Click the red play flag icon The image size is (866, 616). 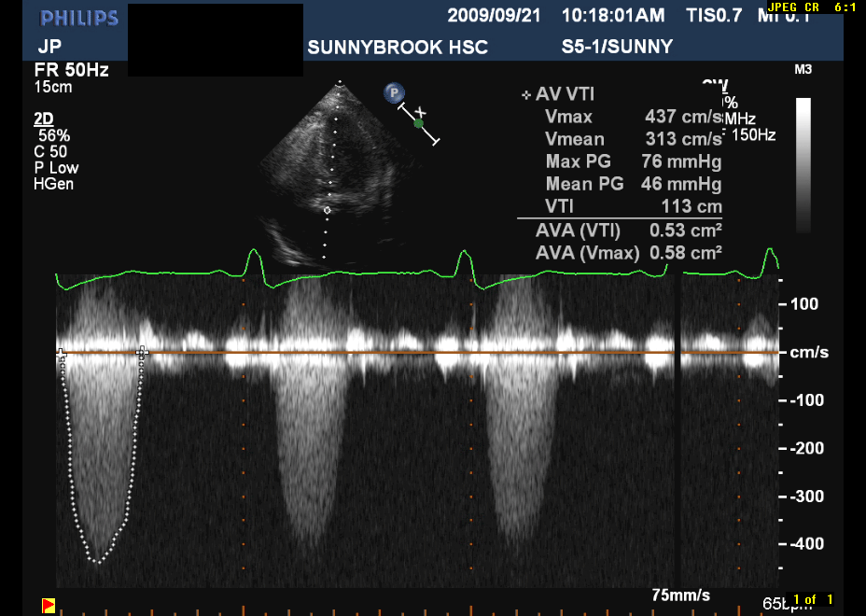click(49, 605)
